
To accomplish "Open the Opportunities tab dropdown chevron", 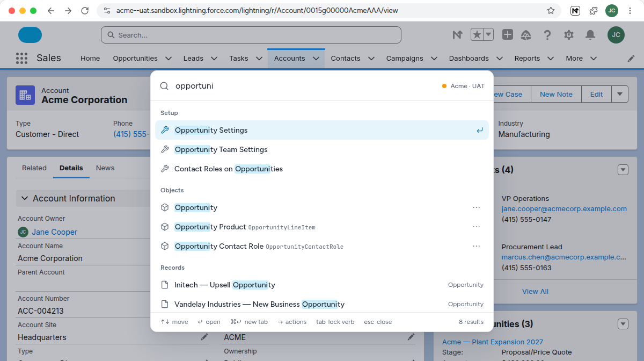I will pyautogui.click(x=168, y=58).
